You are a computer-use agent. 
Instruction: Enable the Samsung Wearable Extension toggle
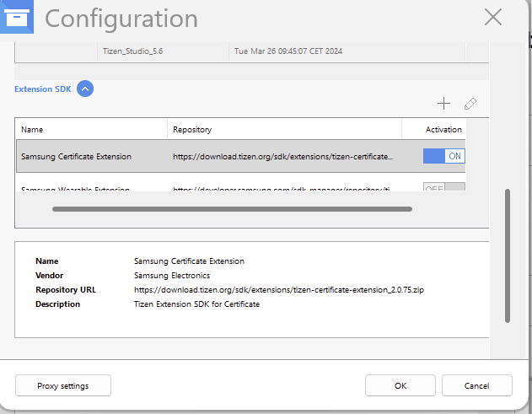click(x=443, y=188)
